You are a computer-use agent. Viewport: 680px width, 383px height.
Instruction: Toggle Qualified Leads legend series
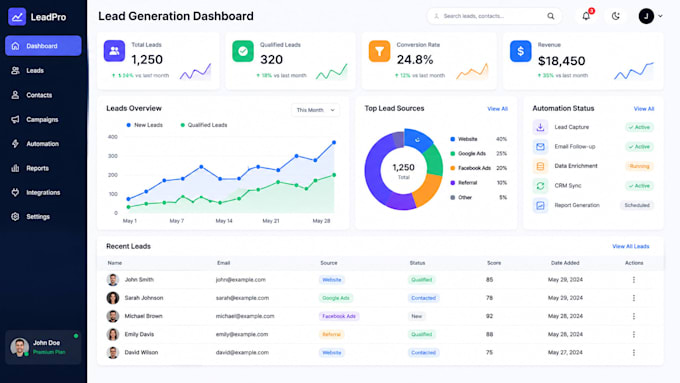(x=203, y=125)
